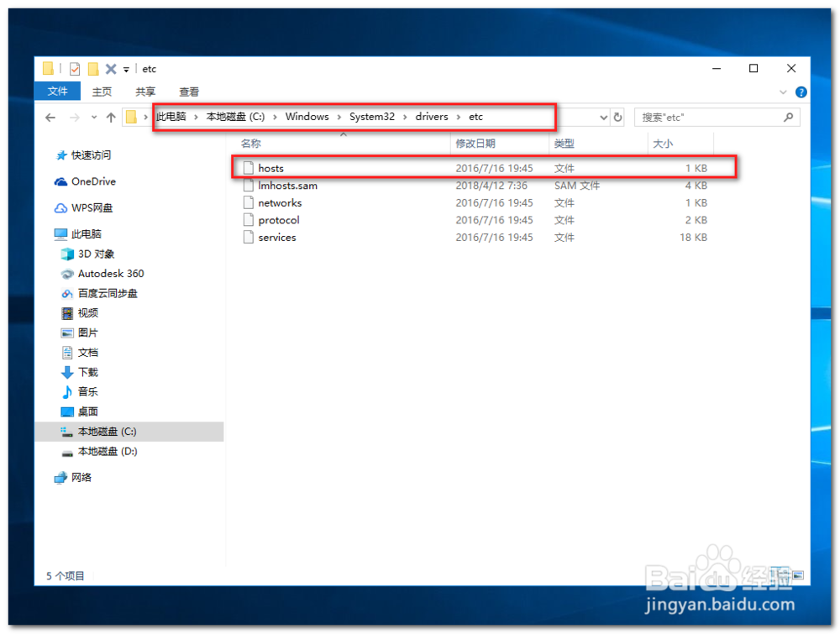Open the 文档 folder
This screenshot has height=634, width=840.
coord(88,353)
